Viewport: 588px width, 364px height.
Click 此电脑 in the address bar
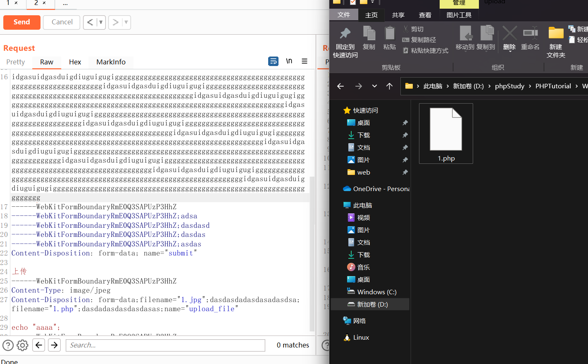coord(433,86)
